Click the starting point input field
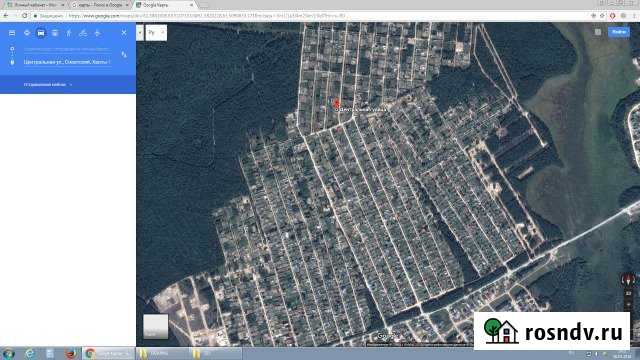Image resolution: width=640 pixels, height=360 pixels. click(67, 49)
